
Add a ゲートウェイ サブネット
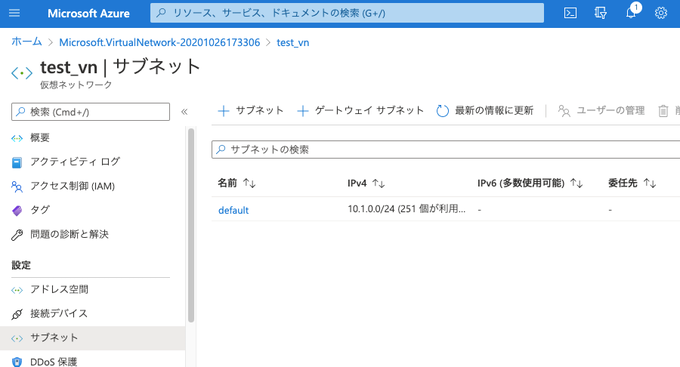tap(360, 111)
